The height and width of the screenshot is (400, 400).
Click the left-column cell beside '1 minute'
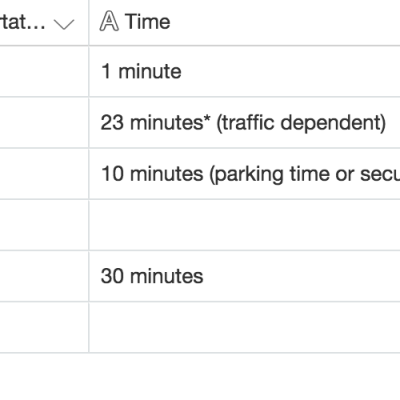click(44, 71)
